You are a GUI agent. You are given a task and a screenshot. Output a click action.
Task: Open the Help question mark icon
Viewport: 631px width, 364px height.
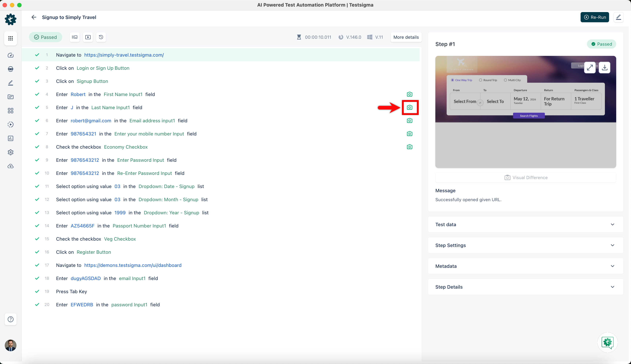point(11,319)
